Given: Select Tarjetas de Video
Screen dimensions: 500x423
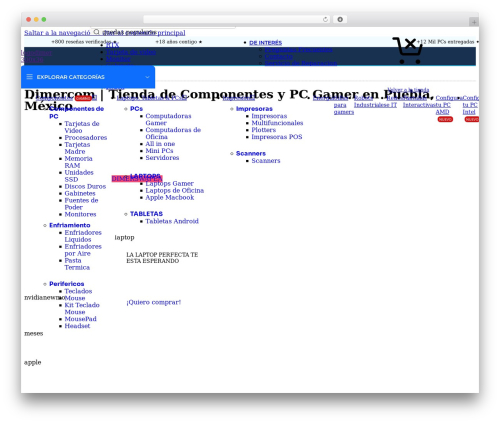Looking at the screenshot, I should (82, 127).
